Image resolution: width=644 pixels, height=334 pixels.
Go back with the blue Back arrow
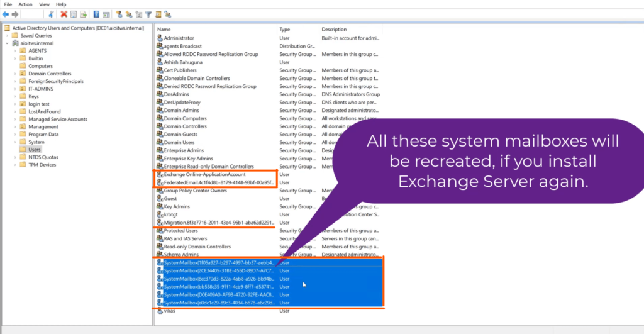[x=5, y=14]
